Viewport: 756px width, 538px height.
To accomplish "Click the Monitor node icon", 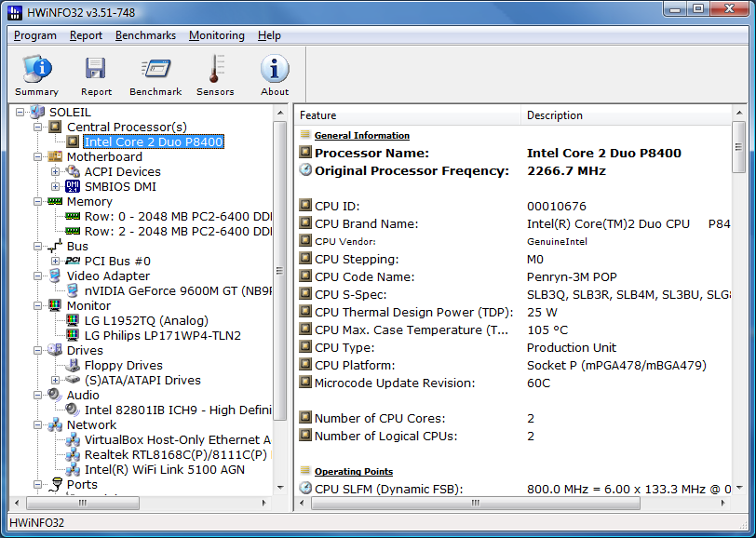I will (55, 305).
